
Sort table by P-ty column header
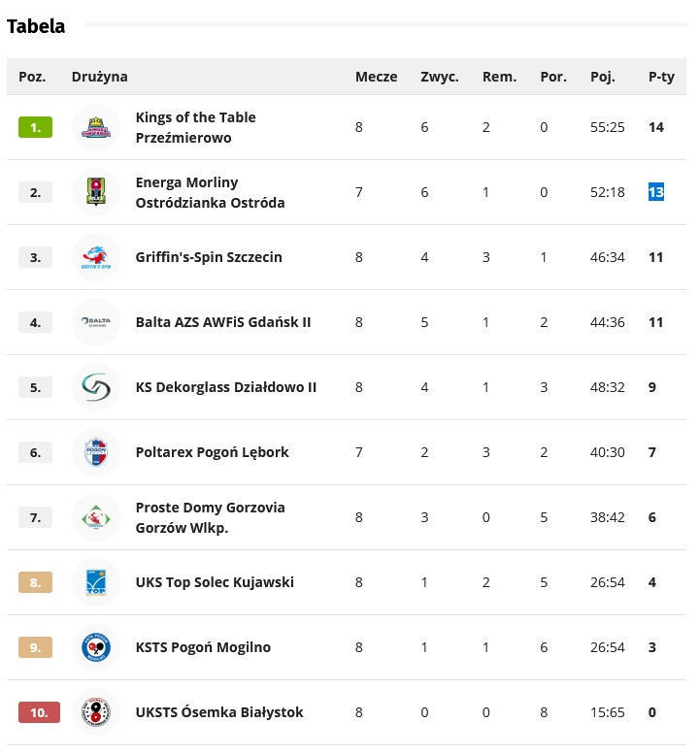pos(661,77)
